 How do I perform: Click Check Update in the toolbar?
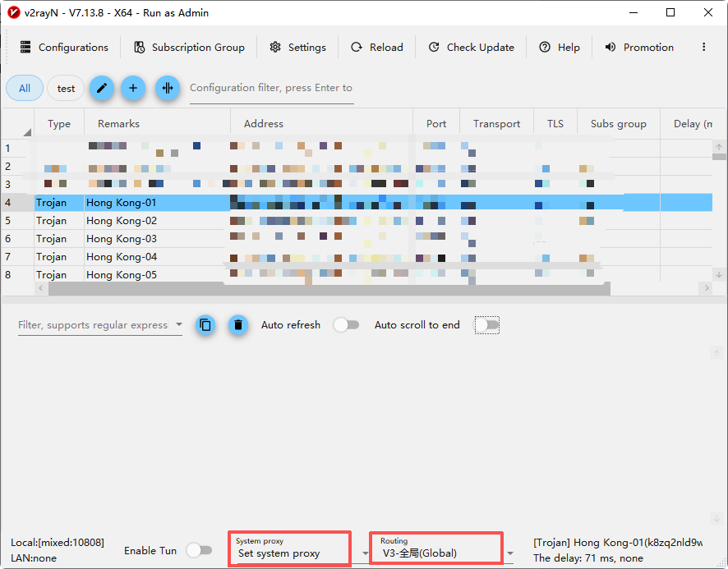pyautogui.click(x=471, y=48)
